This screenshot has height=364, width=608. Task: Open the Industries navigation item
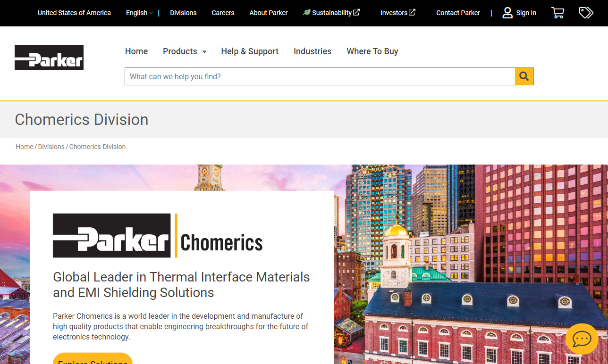tap(312, 51)
